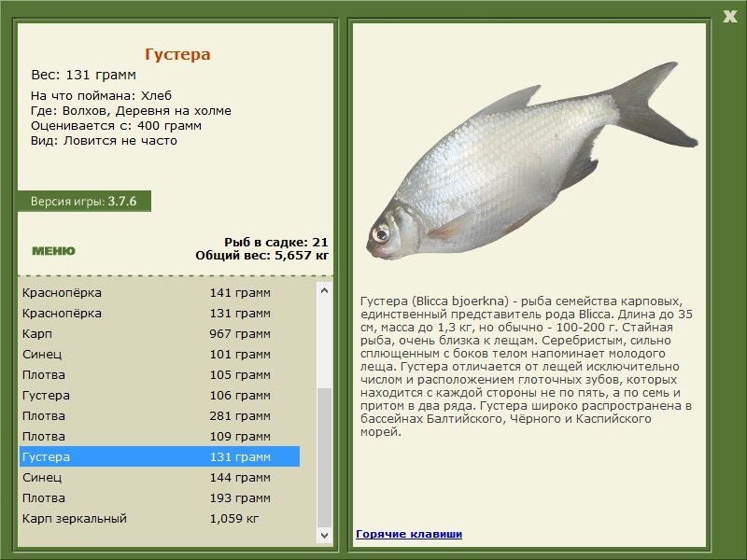Open the МЕНЮ button
Screen dimensions: 747x560
tap(53, 251)
